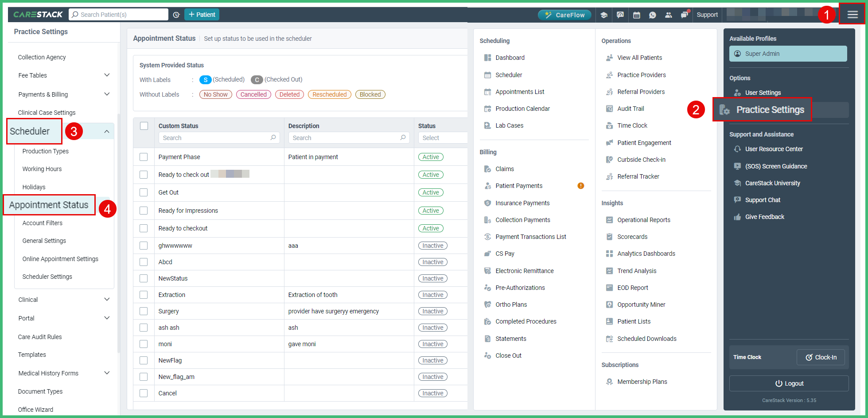Go to Working Hours under Scheduler
868x418 pixels.
coord(42,169)
